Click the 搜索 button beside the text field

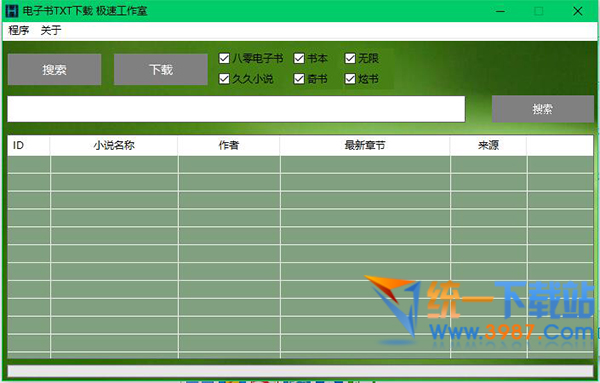click(543, 109)
